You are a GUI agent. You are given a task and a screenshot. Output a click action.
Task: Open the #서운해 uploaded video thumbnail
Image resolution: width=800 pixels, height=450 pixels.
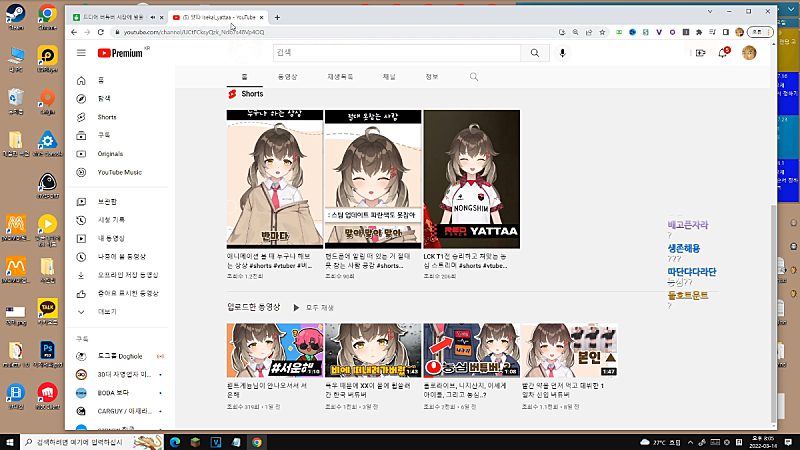[x=275, y=350]
